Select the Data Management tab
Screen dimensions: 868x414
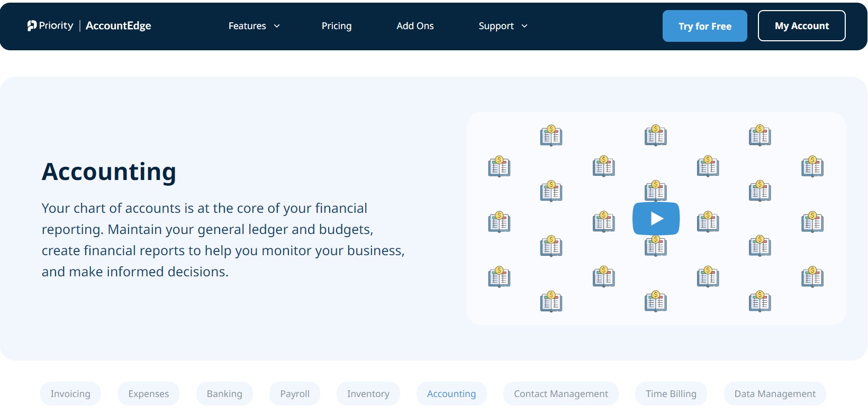[775, 394]
